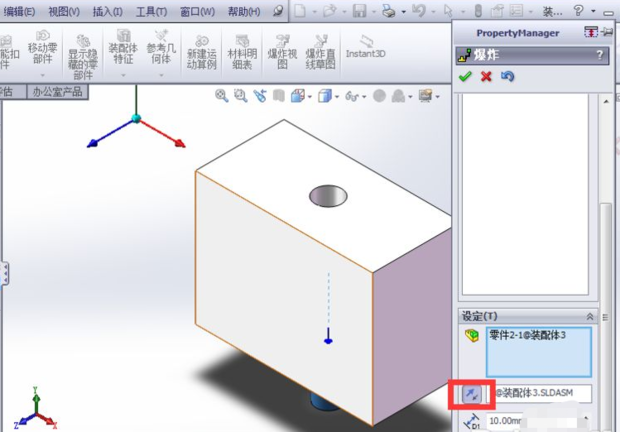Open the 窗口(W) menu
This screenshot has height=432, width=620.
[x=197, y=12]
